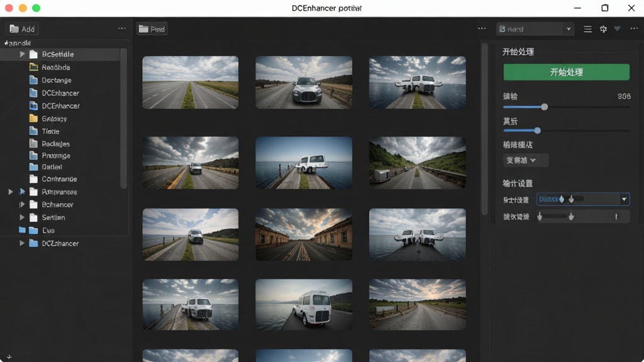644x362 pixels.
Task: Click the second slider's blue handle
Action: click(x=537, y=131)
